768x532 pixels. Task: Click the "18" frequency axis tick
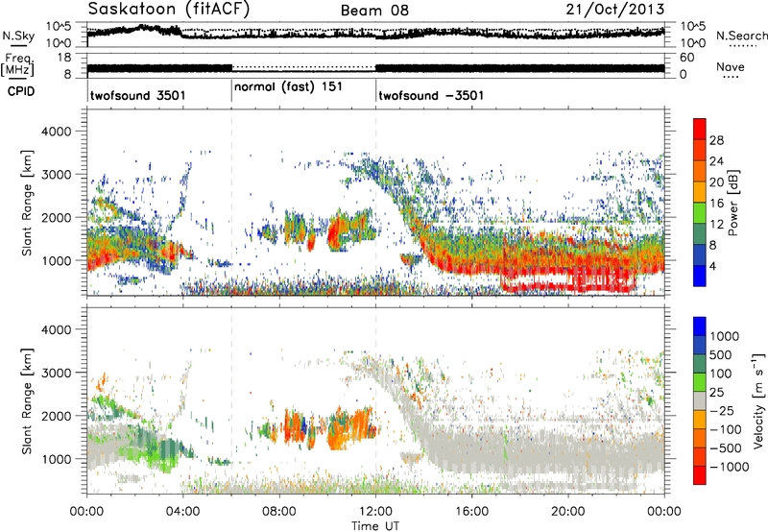tap(64, 58)
